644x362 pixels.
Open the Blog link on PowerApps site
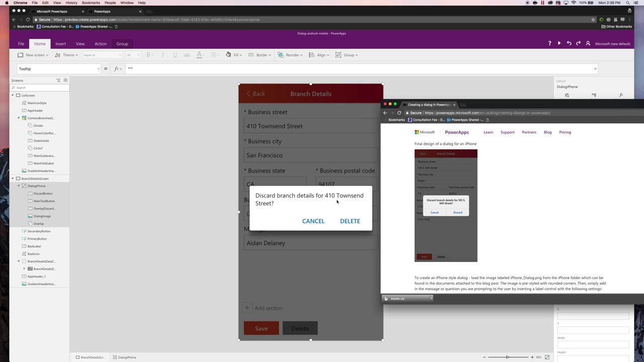point(547,132)
